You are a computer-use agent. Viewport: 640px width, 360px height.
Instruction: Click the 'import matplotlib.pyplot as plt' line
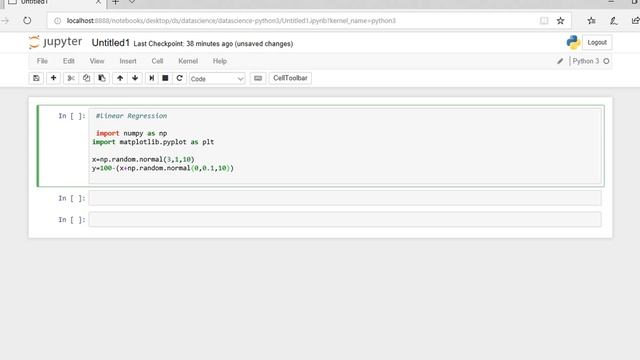click(153, 142)
